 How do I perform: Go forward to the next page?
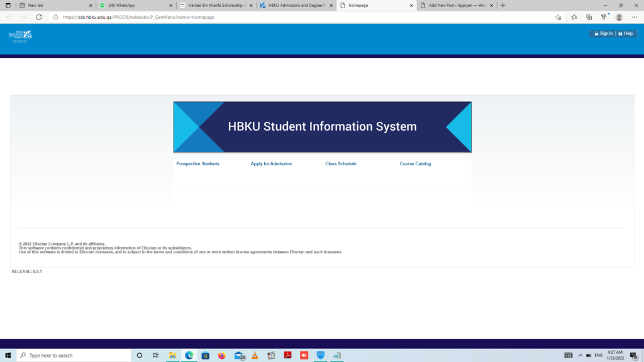pos(24,17)
